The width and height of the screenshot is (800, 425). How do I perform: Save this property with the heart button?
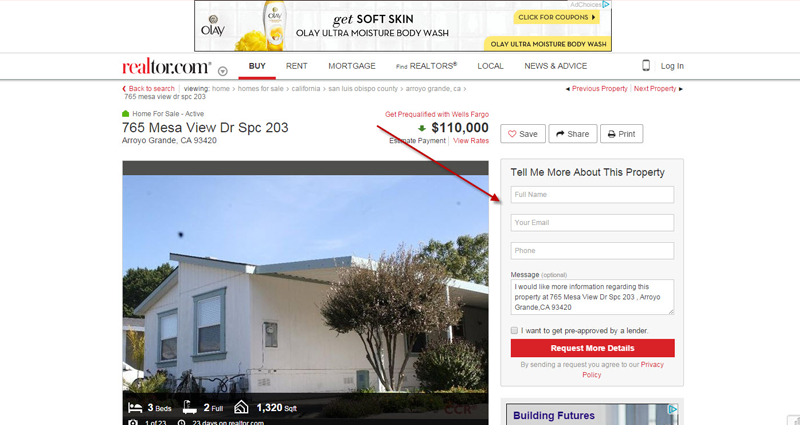pyautogui.click(x=522, y=134)
